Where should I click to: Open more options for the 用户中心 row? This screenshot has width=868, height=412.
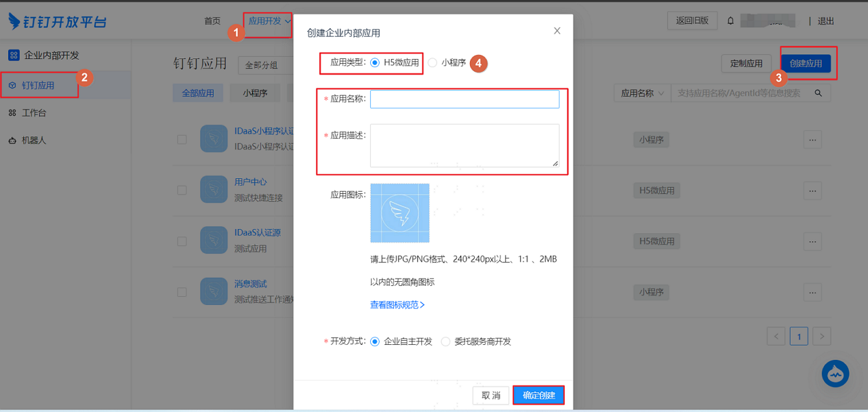(812, 190)
